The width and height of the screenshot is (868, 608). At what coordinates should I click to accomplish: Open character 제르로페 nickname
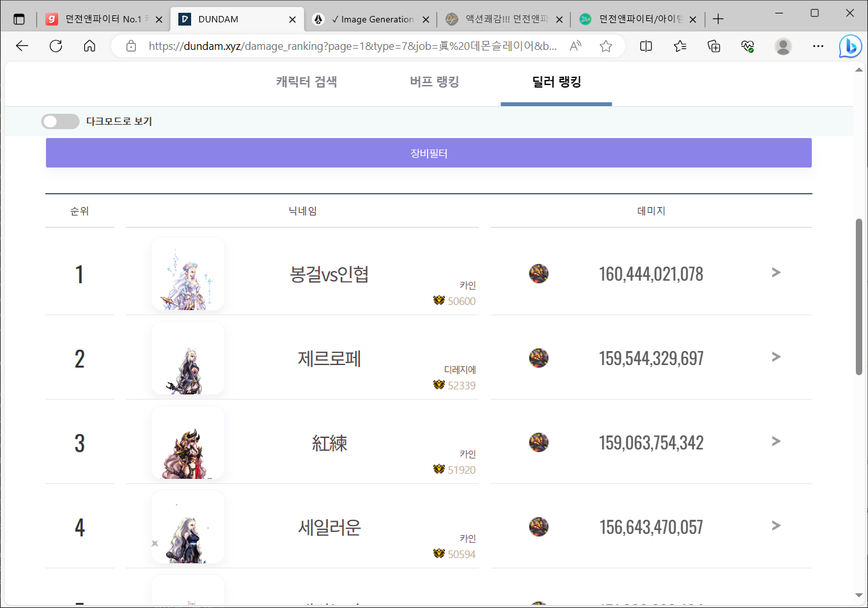(329, 359)
